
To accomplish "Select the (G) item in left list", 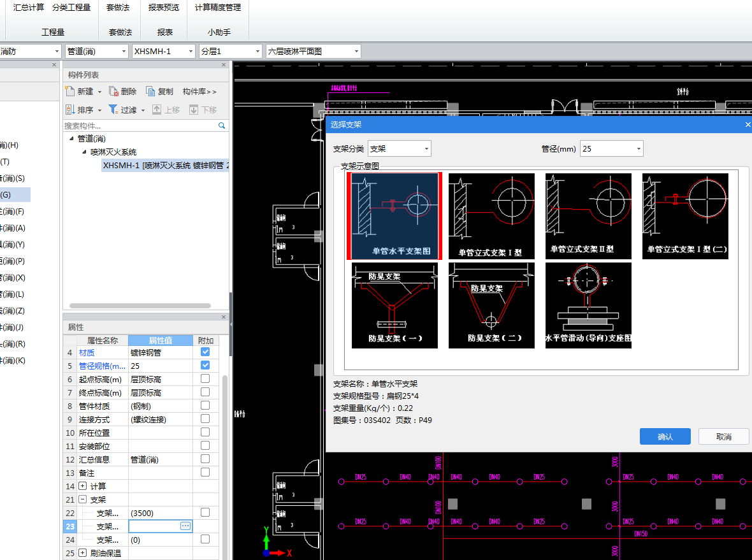I will pos(15,195).
